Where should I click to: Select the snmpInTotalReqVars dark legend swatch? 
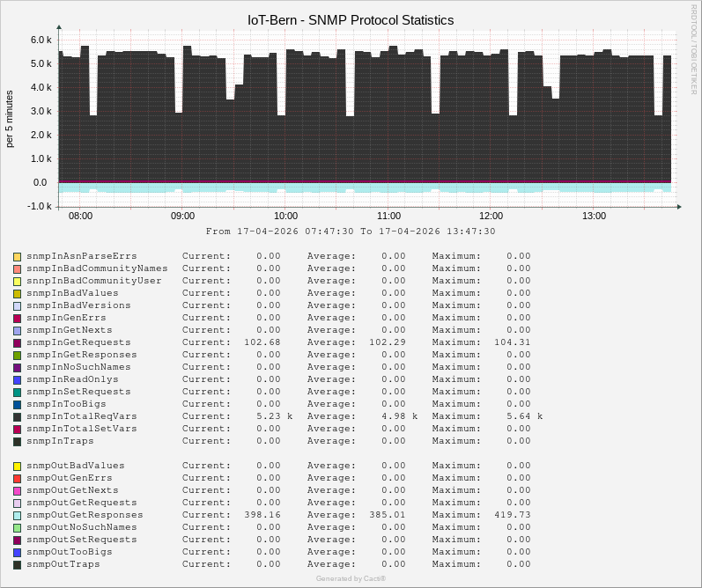(x=17, y=416)
